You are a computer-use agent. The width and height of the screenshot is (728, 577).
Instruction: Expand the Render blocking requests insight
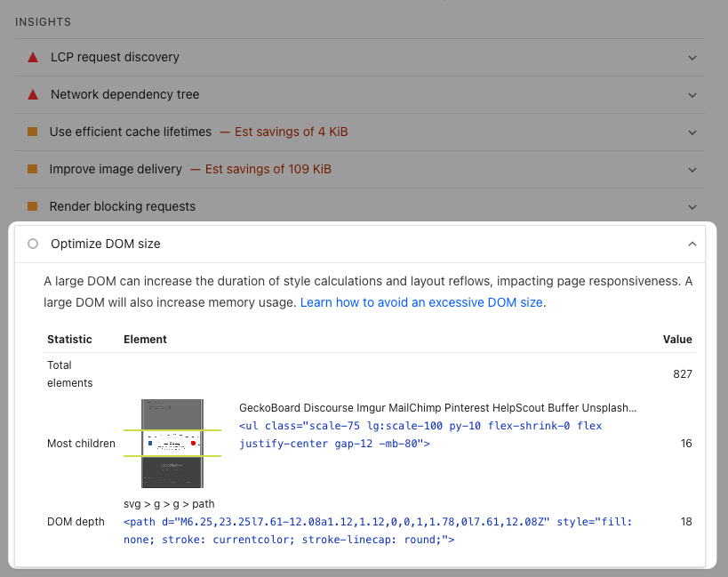(x=692, y=206)
